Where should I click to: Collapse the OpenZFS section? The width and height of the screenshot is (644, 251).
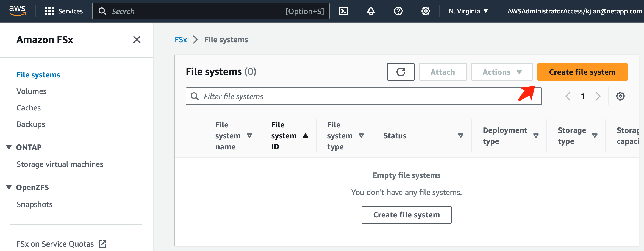pos(9,187)
